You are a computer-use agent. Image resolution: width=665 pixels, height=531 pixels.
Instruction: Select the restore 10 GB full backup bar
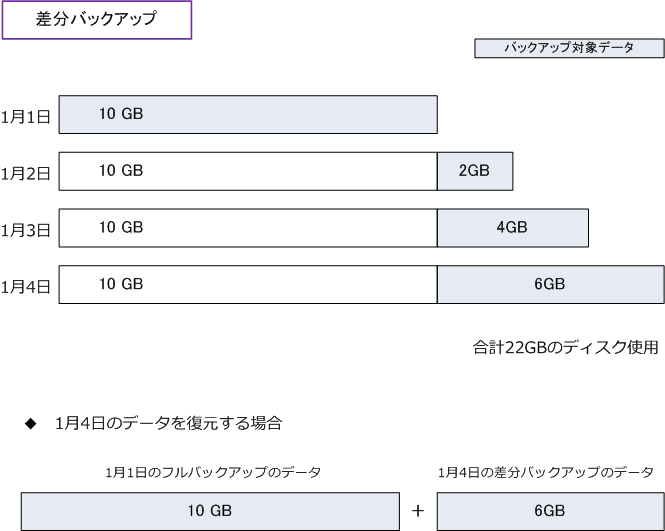(210, 511)
